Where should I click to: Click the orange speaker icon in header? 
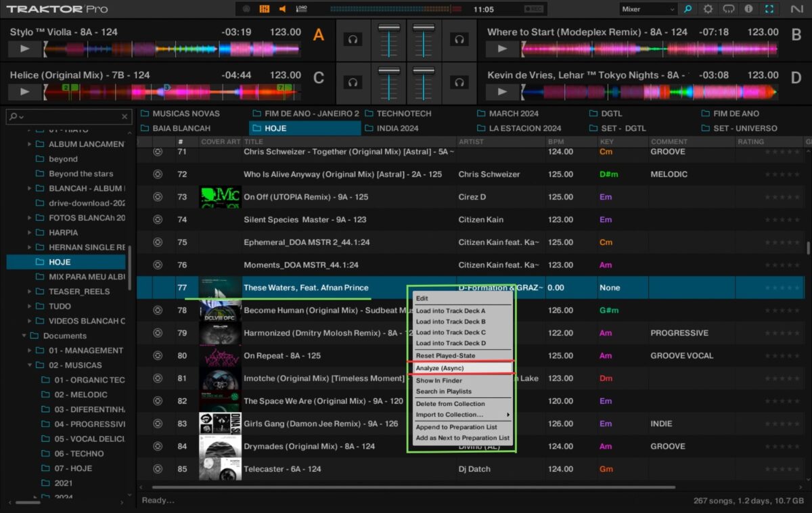tap(282, 9)
